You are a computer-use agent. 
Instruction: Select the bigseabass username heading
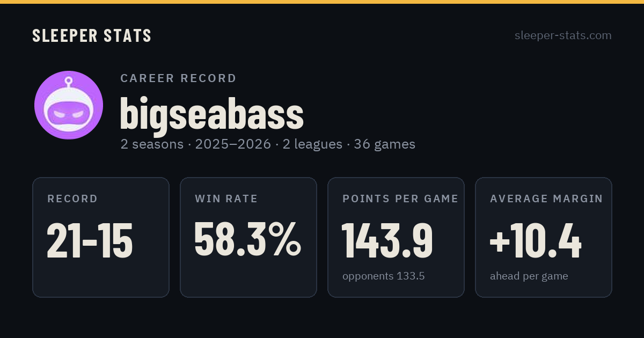click(x=212, y=113)
